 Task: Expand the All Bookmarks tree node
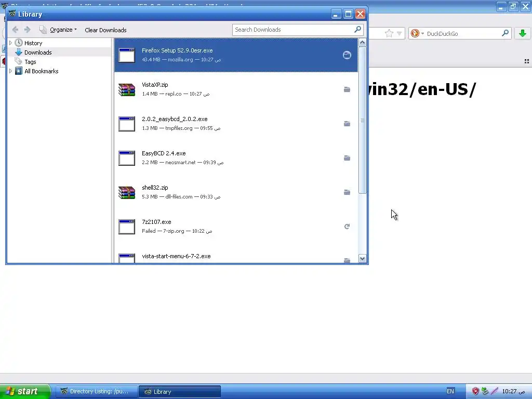coord(10,71)
